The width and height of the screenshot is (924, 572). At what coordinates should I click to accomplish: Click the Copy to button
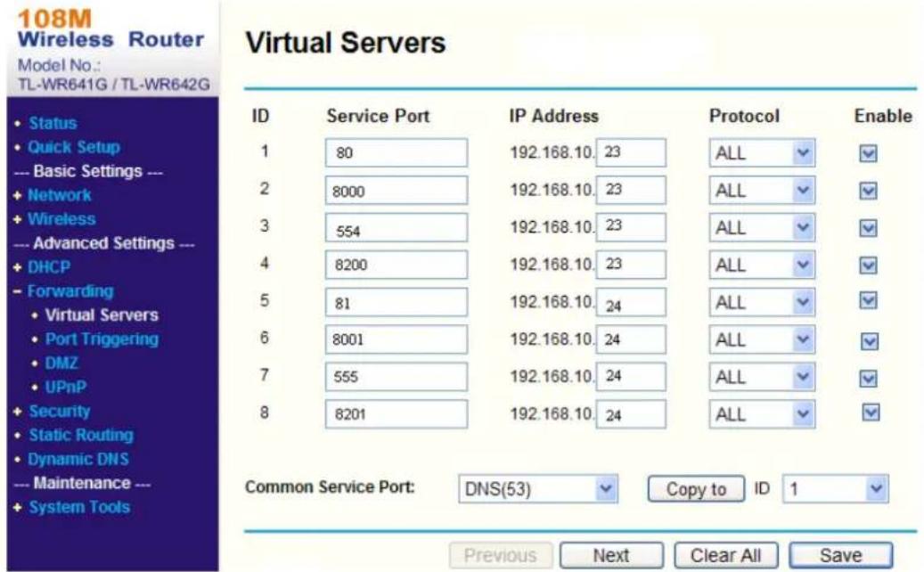coord(696,489)
